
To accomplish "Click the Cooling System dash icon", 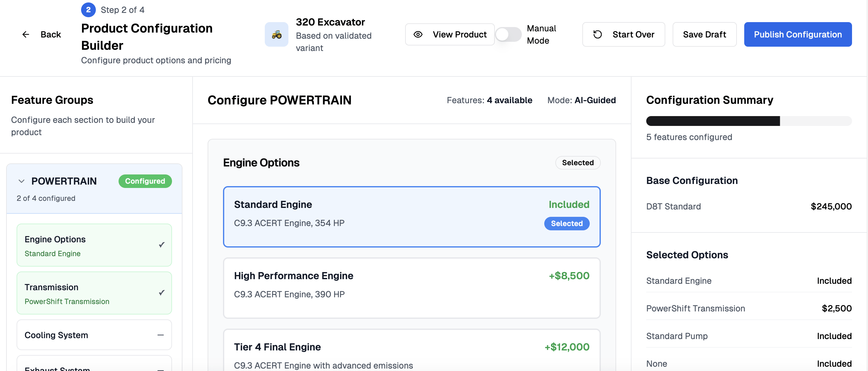I will (160, 335).
